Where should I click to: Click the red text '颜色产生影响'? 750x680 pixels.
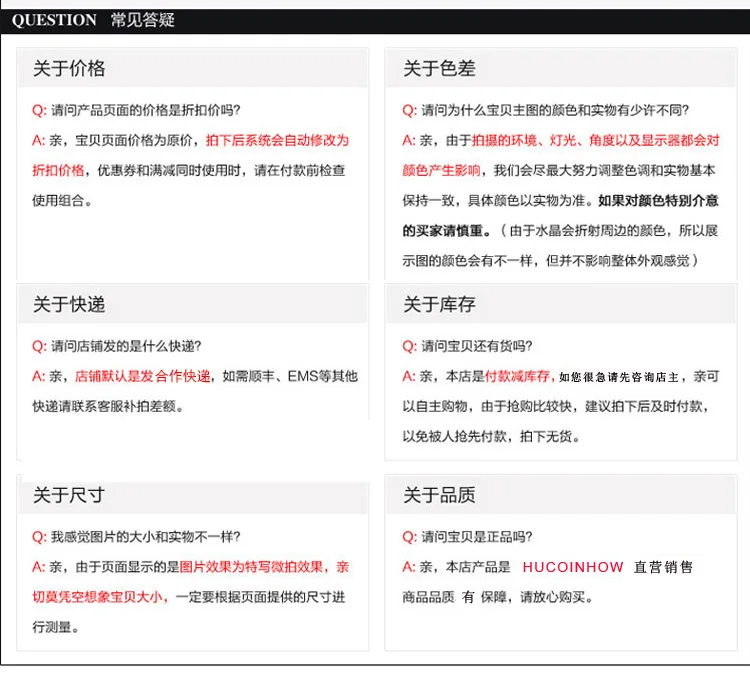click(x=441, y=171)
